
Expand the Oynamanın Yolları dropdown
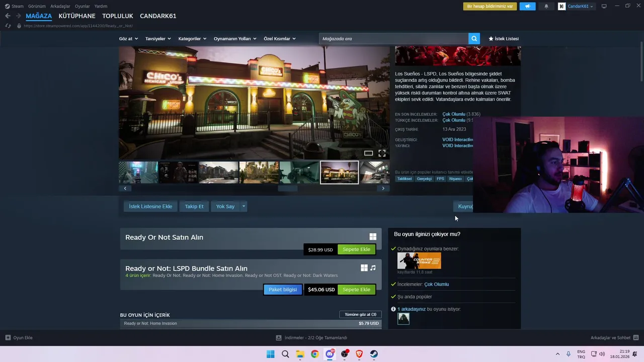tap(235, 39)
